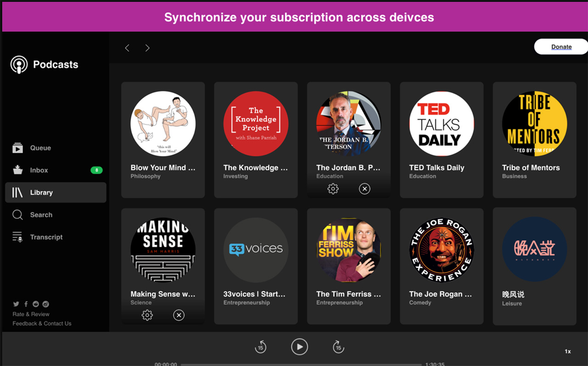Open the Search section

pyautogui.click(x=41, y=215)
